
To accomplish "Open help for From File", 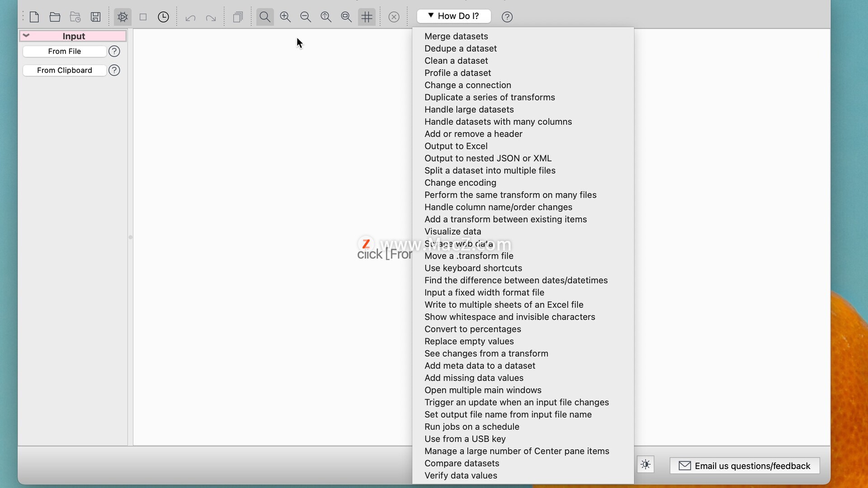I will coord(114,52).
